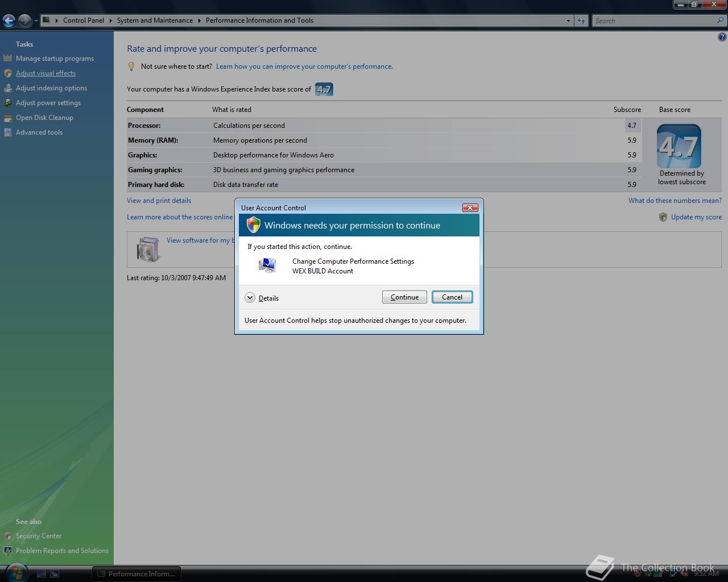Close the User Account Control dialog
Viewport: 728px width, 582px height.
[470, 207]
